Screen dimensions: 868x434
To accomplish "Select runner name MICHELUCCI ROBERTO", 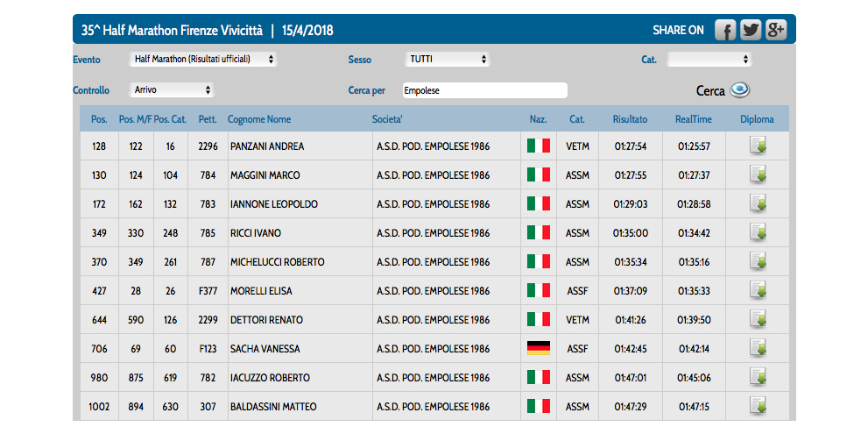I will point(278,262).
